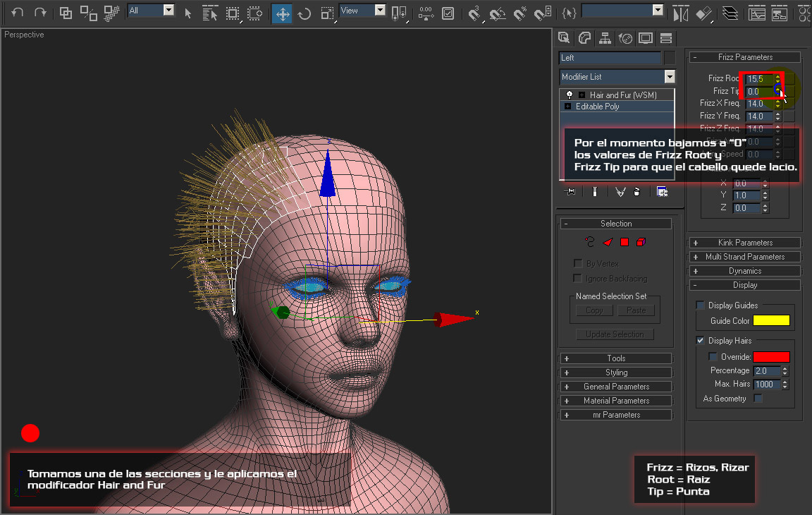812x515 pixels.
Task: Expand Hair and Fur (WSM) sub-objects
Action: click(582, 95)
